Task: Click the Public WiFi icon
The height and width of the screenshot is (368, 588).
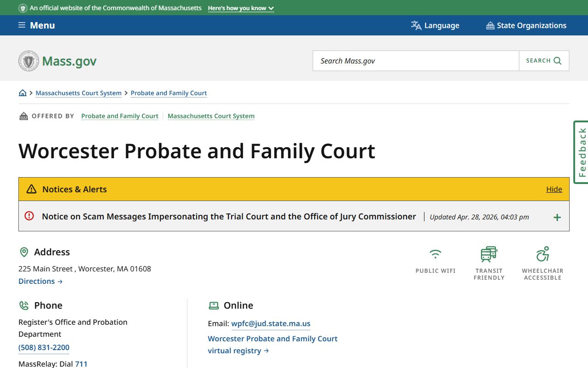Action: 435,254
